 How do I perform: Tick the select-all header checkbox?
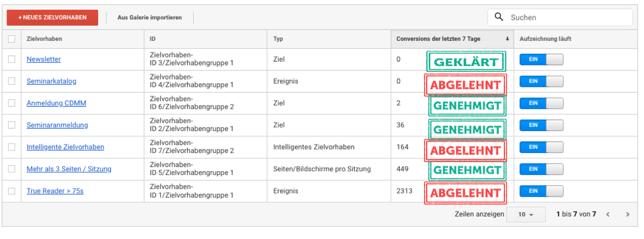click(x=12, y=39)
